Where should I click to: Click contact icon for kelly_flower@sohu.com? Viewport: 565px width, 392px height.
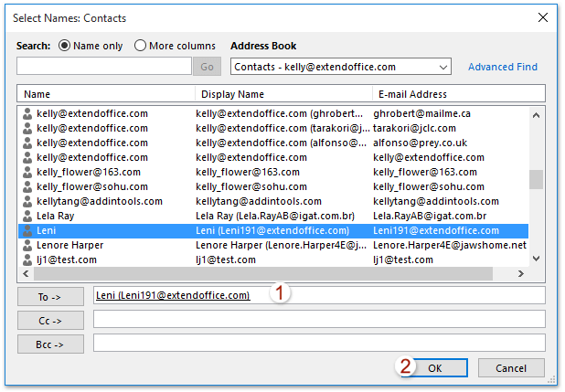27,187
